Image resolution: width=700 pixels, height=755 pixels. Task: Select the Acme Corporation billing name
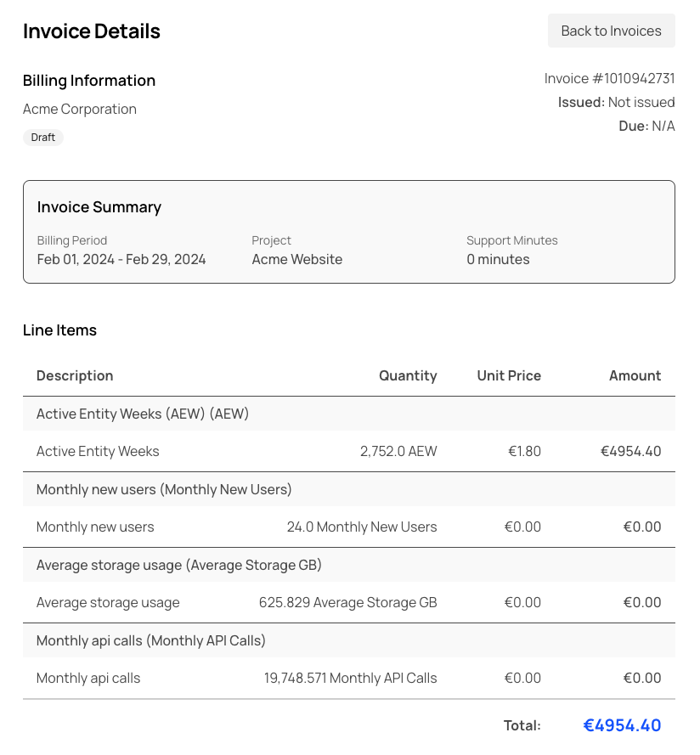(79, 109)
